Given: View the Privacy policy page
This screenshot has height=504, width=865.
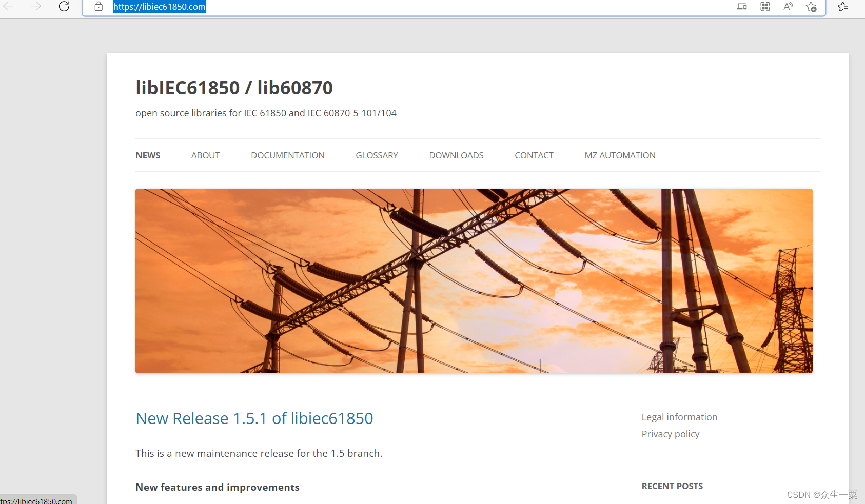Looking at the screenshot, I should (x=671, y=434).
